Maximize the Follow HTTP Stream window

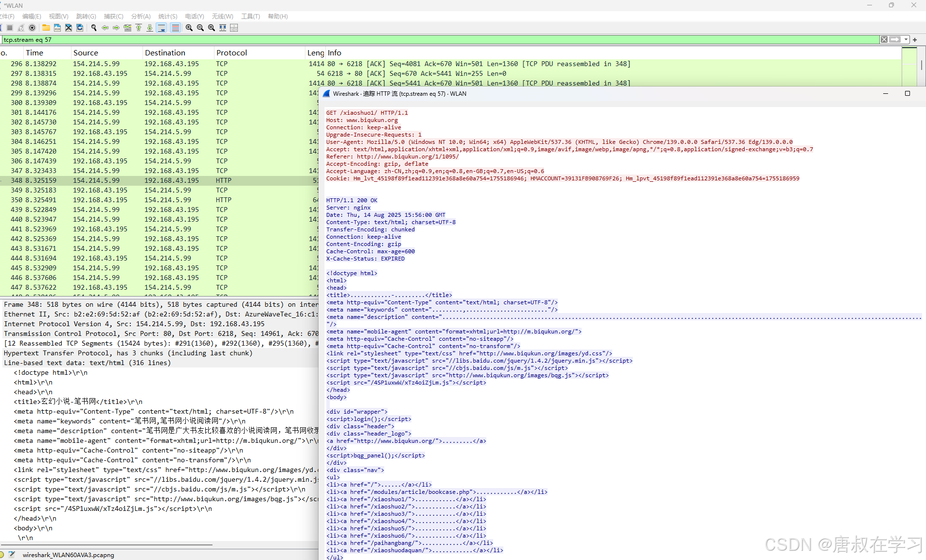tap(907, 93)
